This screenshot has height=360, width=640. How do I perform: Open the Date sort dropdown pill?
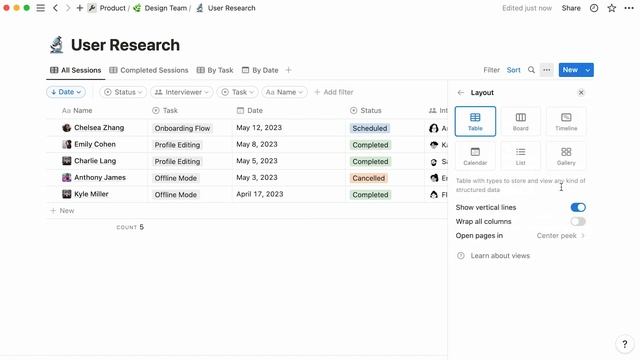pos(66,92)
